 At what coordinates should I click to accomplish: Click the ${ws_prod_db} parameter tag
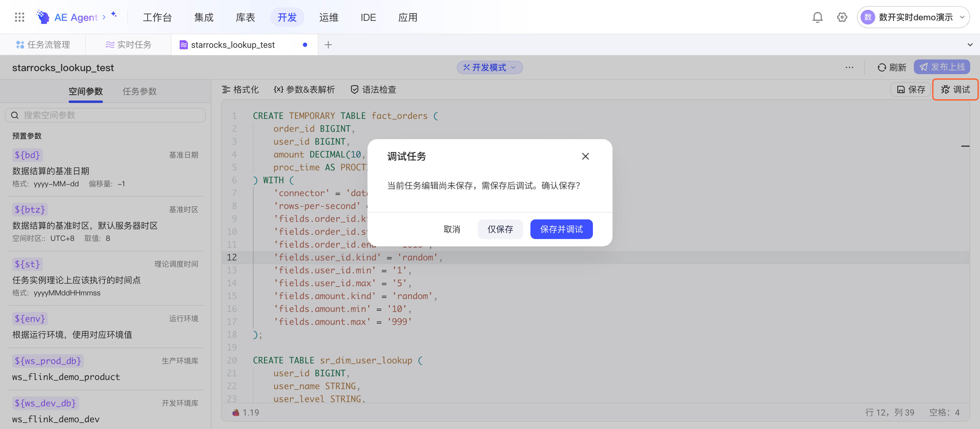pos(48,361)
